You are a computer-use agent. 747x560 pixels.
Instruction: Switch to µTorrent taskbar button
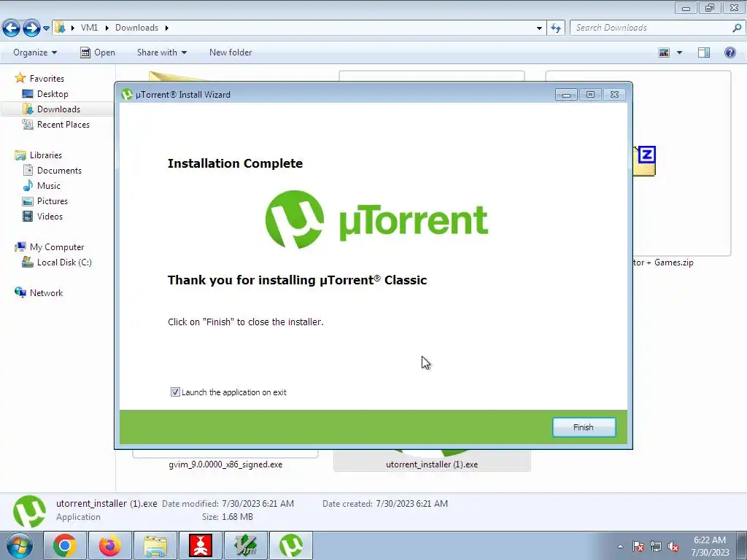291,545
